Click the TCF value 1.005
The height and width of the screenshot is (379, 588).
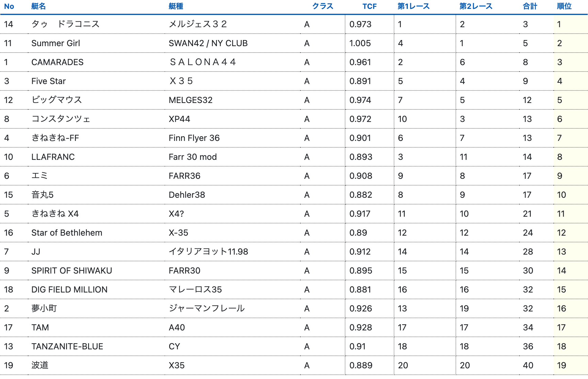360,43
